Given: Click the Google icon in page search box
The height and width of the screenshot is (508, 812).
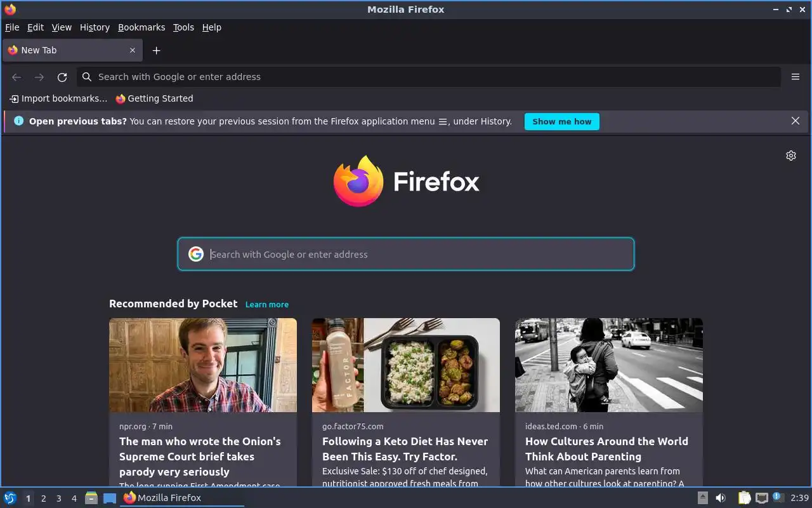Looking at the screenshot, I should 196,254.
